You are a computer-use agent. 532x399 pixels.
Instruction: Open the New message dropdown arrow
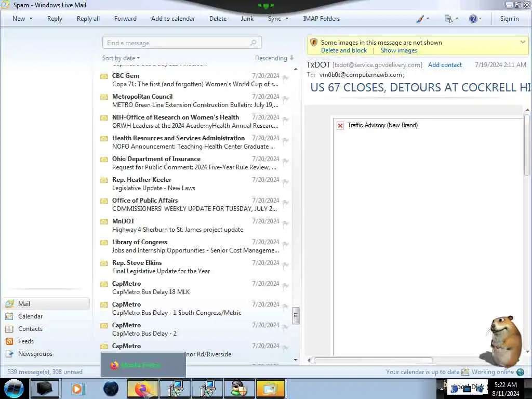31,19
